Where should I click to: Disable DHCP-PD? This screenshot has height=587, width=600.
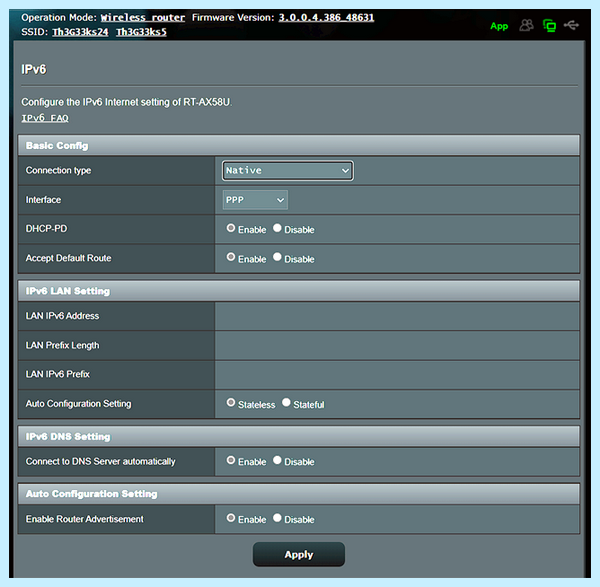point(277,228)
